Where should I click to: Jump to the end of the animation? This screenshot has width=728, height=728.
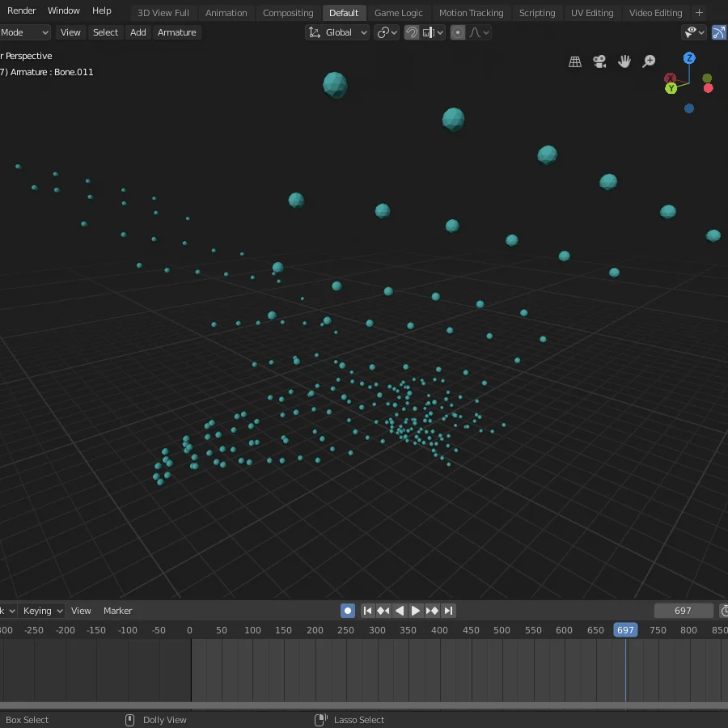447,611
